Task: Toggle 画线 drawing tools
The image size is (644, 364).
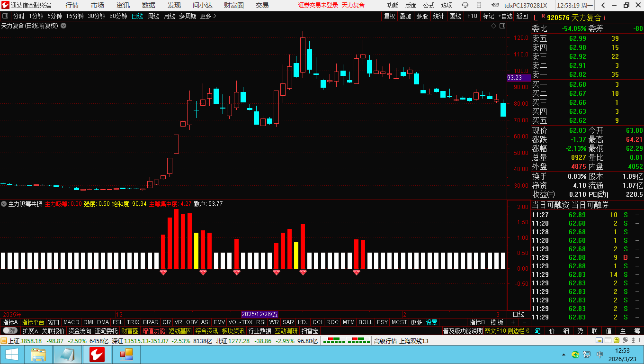Action: pos(455,16)
